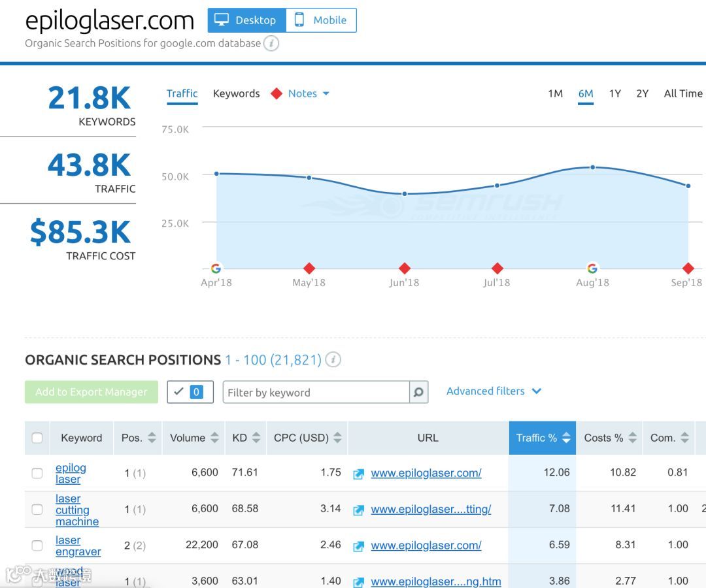Select the 1M time range
The height and width of the screenshot is (588, 706).
point(555,93)
